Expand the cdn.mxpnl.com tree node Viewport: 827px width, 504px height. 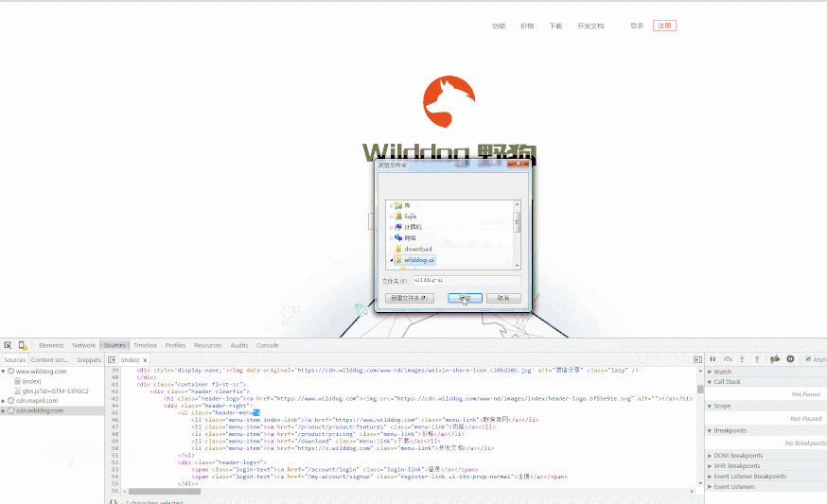(x=3, y=401)
